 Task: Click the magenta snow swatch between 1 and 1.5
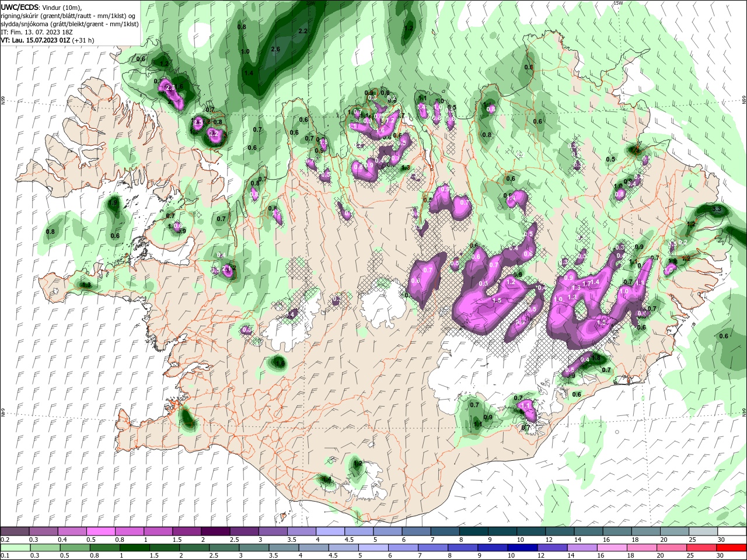158,532
